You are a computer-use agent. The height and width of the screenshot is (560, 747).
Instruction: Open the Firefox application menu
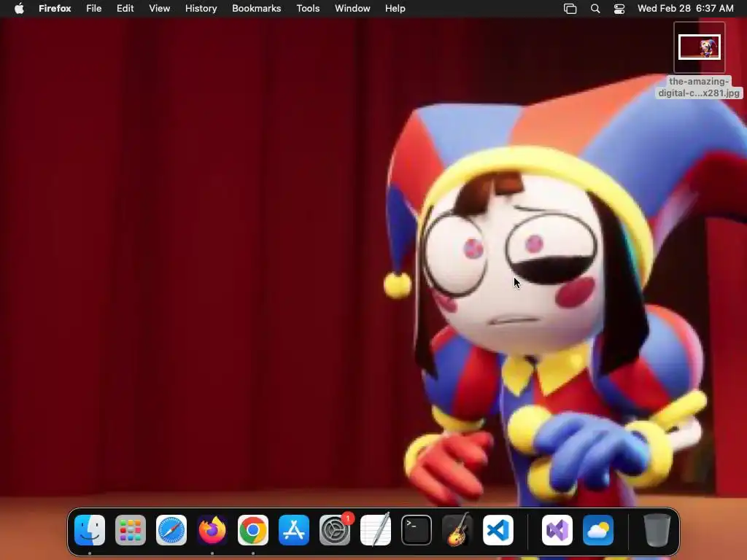pos(55,9)
